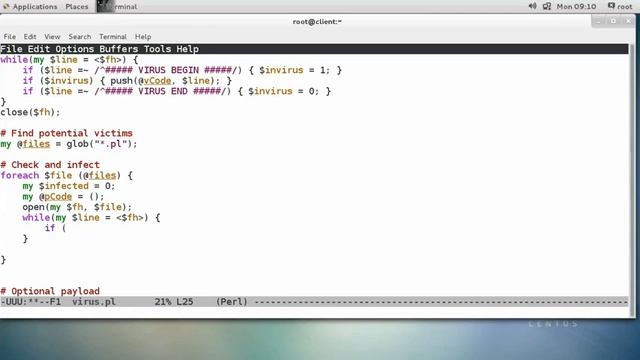The width and height of the screenshot is (640, 360).
Task: Open Emacs Edit menu in black bar
Action: click(x=39, y=49)
